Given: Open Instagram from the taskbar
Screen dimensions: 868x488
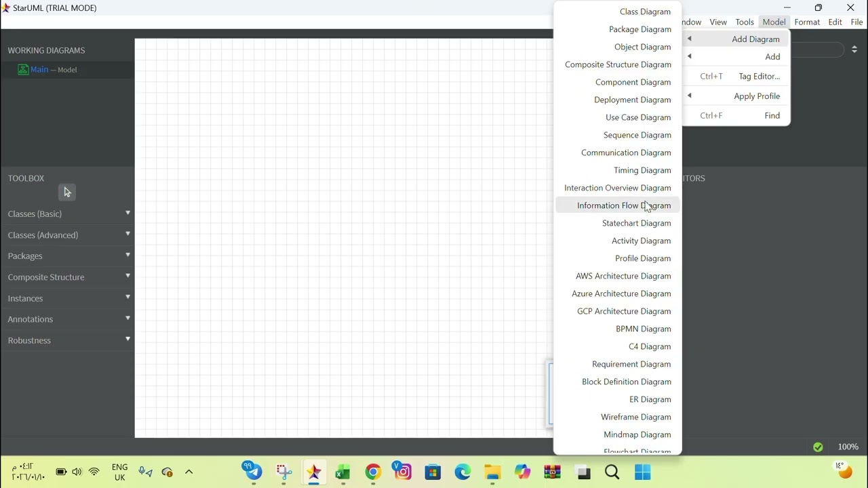Looking at the screenshot, I should click(x=403, y=472).
